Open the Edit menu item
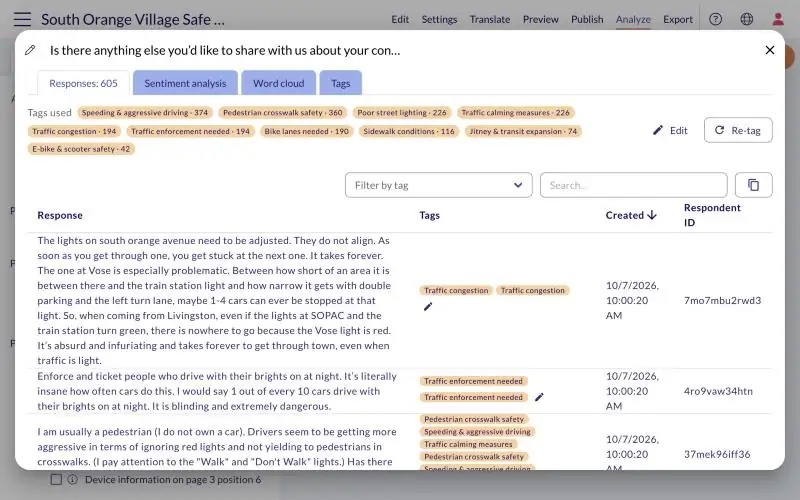 [400, 19]
